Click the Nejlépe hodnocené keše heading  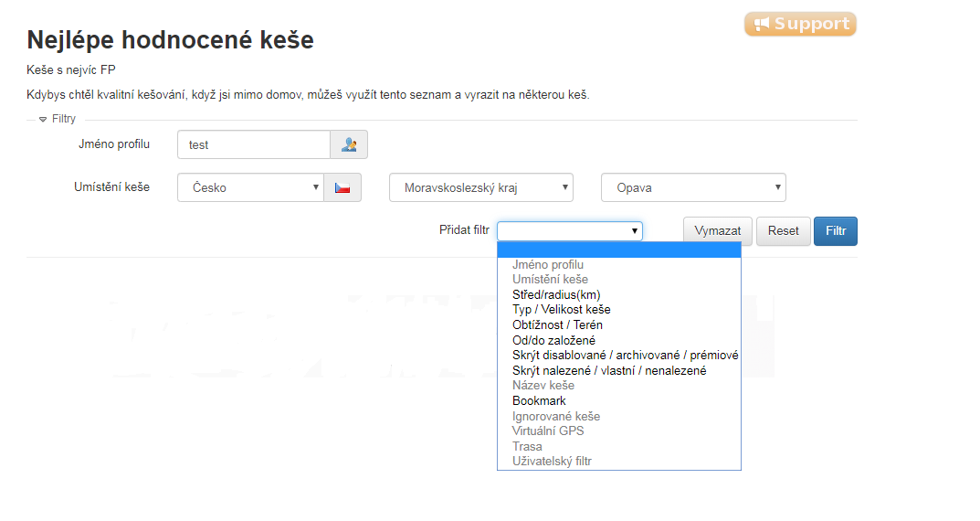[x=170, y=40]
